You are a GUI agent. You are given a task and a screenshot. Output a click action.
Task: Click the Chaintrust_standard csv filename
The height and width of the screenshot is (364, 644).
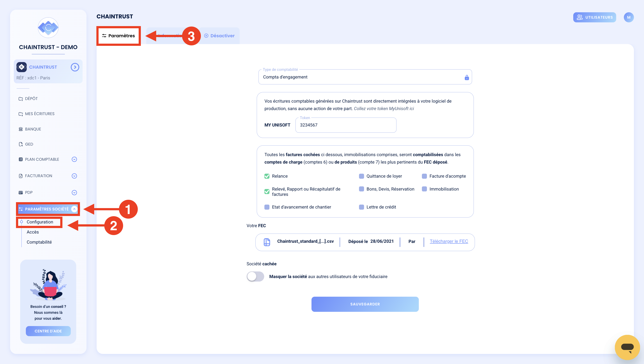click(x=306, y=241)
